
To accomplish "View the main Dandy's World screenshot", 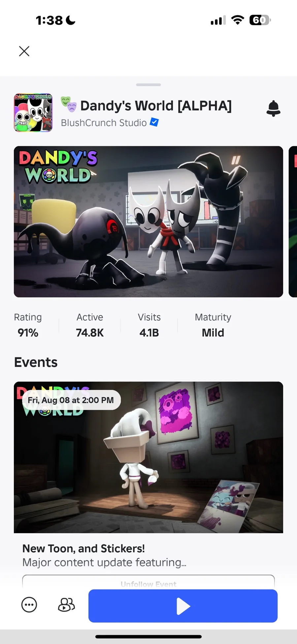I will coord(148,222).
